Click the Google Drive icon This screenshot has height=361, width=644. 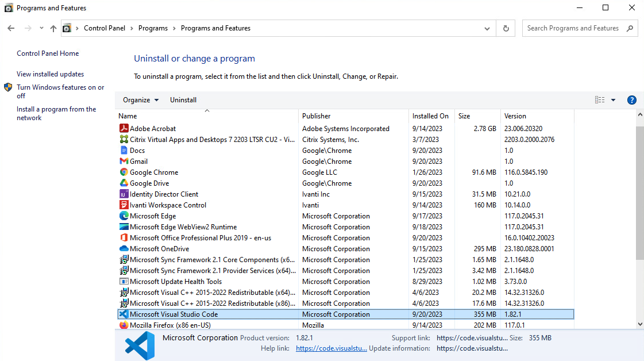point(124,183)
